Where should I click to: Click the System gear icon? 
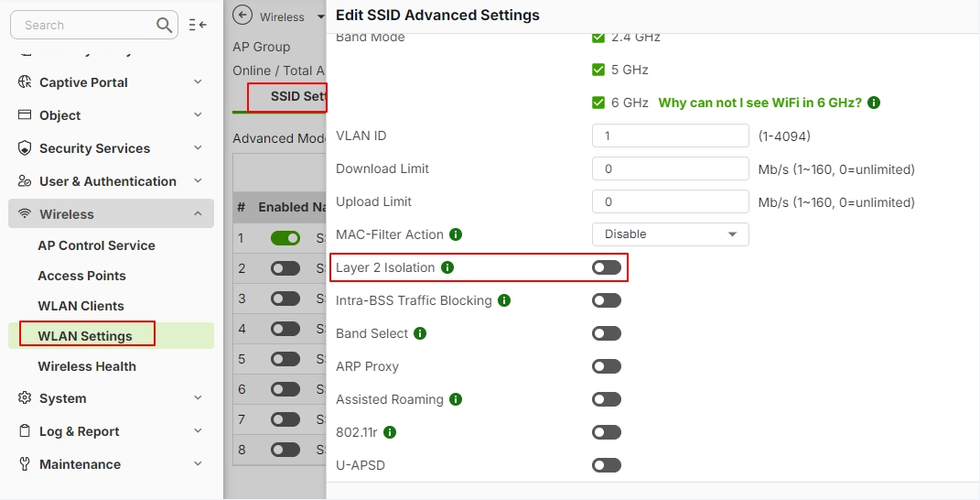pyautogui.click(x=25, y=398)
